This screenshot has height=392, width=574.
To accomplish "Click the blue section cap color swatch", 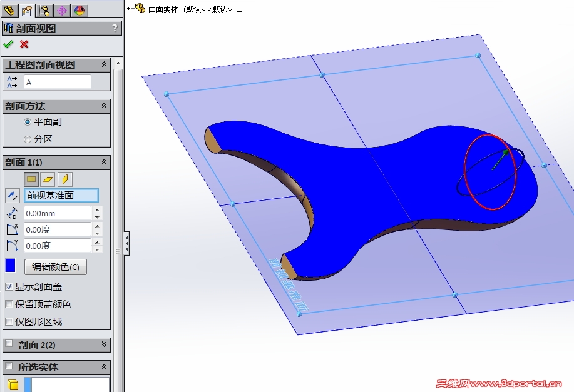I will (x=10, y=266).
